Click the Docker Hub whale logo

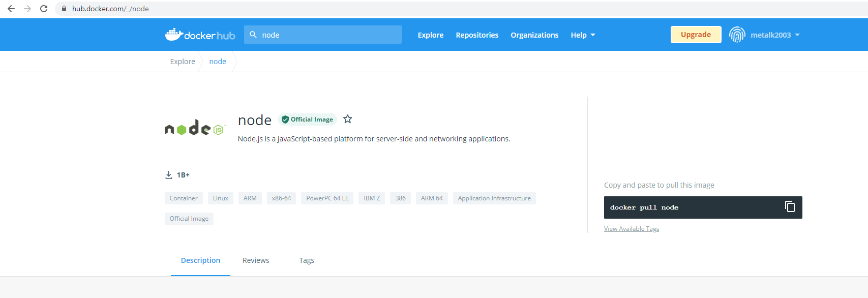click(x=200, y=35)
